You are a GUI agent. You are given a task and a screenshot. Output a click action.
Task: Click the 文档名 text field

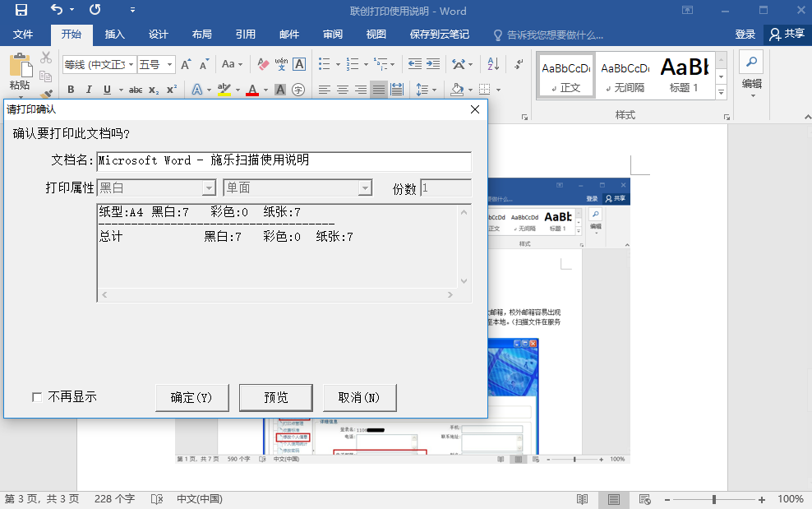(x=284, y=161)
